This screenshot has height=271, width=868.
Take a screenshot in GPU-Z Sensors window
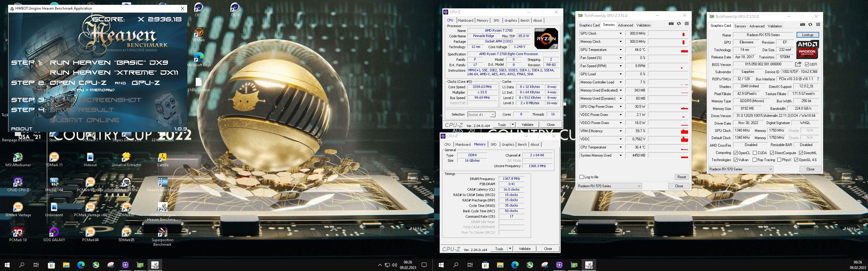point(671,24)
